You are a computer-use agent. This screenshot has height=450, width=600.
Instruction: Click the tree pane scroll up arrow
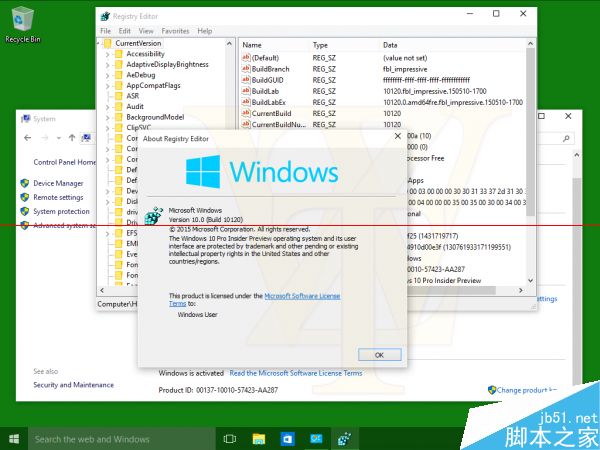(230, 44)
